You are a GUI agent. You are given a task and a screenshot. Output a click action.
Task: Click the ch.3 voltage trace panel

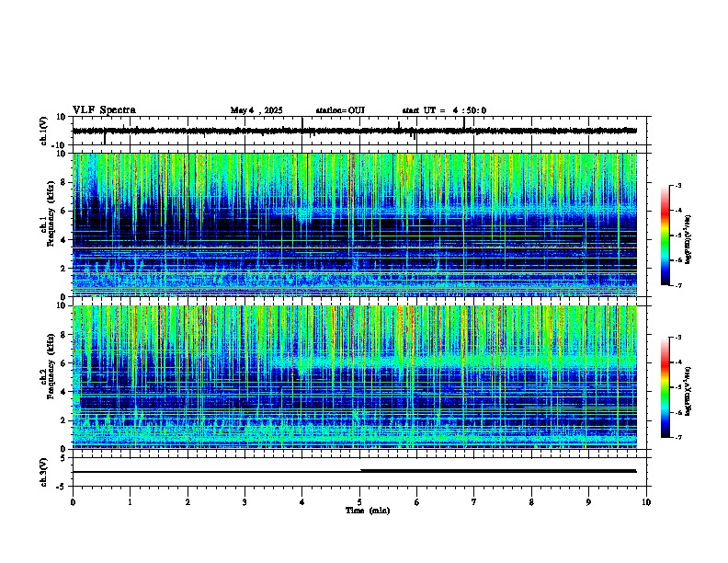click(359, 472)
